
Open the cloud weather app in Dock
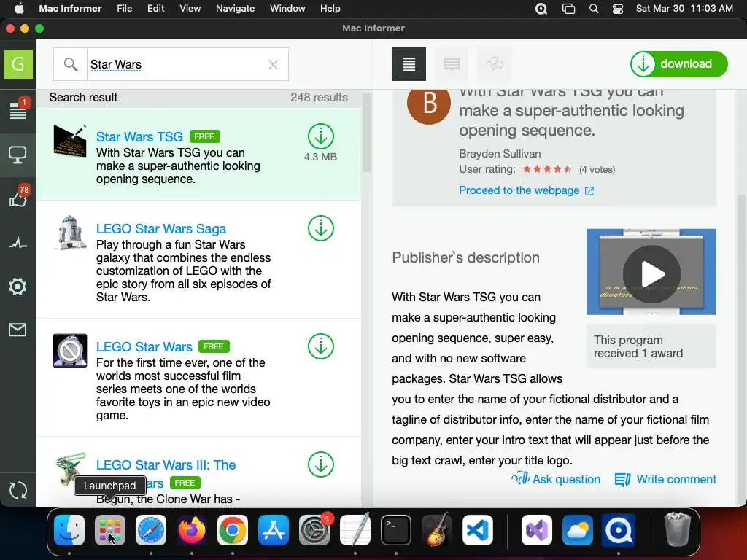point(578,530)
